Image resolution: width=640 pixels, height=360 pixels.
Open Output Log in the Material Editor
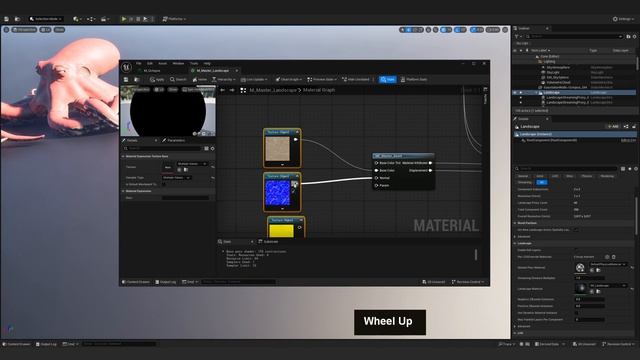pyautogui.click(x=166, y=282)
